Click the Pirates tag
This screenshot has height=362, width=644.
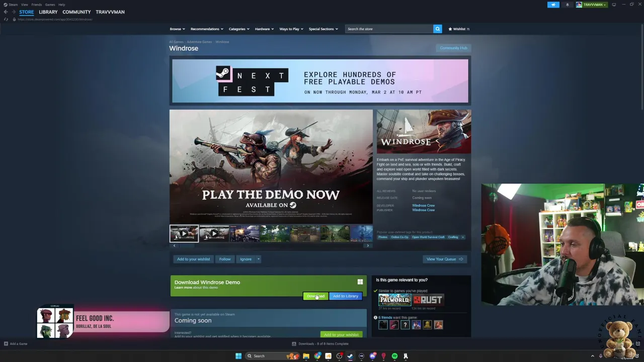(383, 237)
